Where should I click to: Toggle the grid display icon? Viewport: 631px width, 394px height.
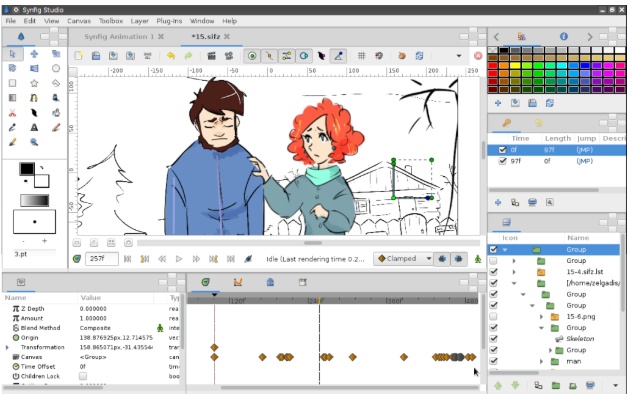pyautogui.click(x=361, y=56)
